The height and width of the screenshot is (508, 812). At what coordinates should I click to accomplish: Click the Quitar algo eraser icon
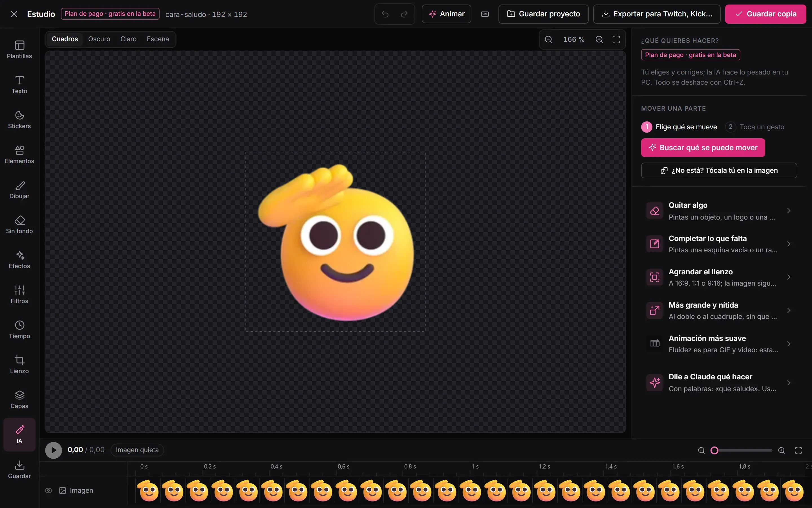tap(655, 211)
